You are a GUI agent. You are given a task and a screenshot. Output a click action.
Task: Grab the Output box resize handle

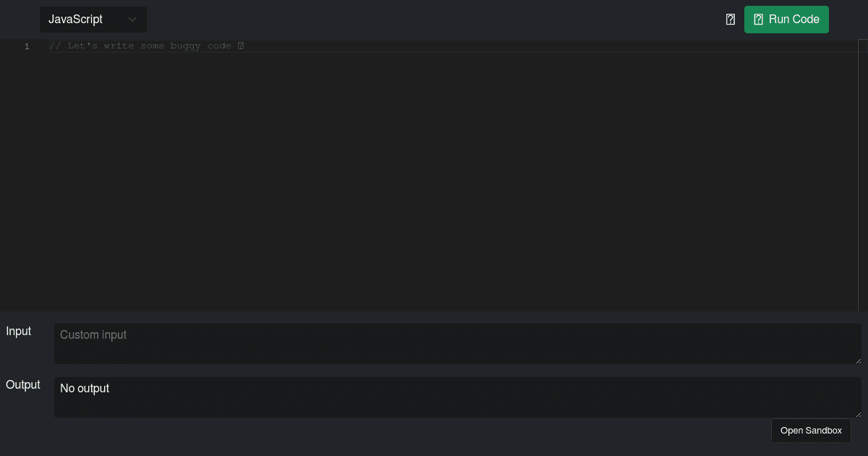tap(858, 414)
